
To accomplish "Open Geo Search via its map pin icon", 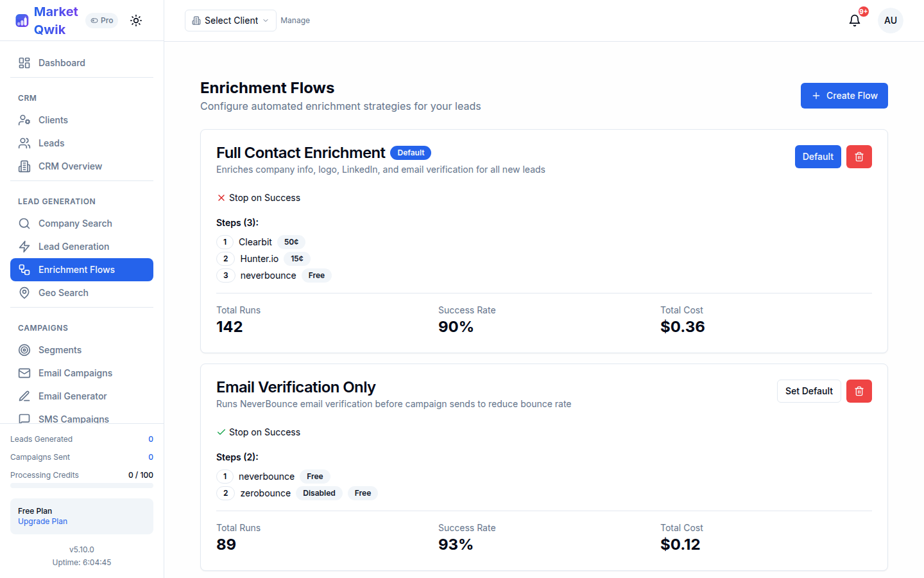I will (25, 292).
